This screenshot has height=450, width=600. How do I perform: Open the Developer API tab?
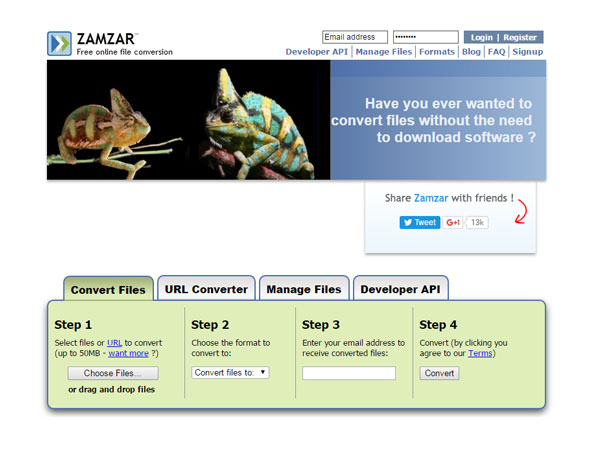[401, 289]
